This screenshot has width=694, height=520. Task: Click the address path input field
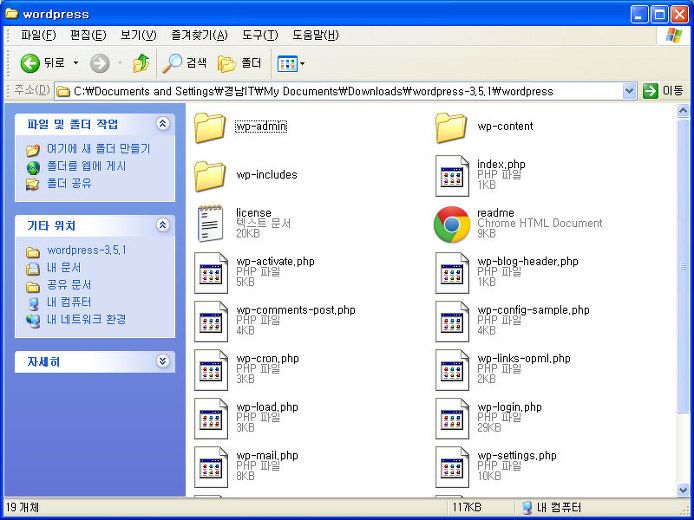point(339,91)
